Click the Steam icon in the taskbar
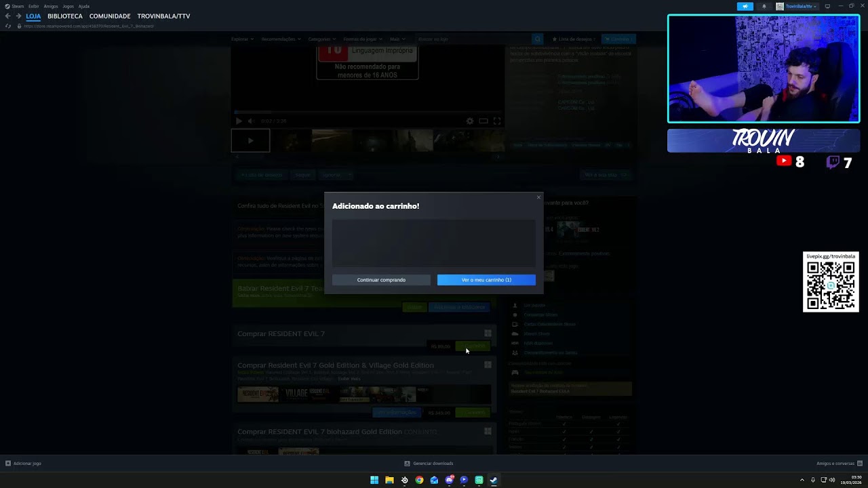Screen dimensions: 868x488 (x=494, y=480)
